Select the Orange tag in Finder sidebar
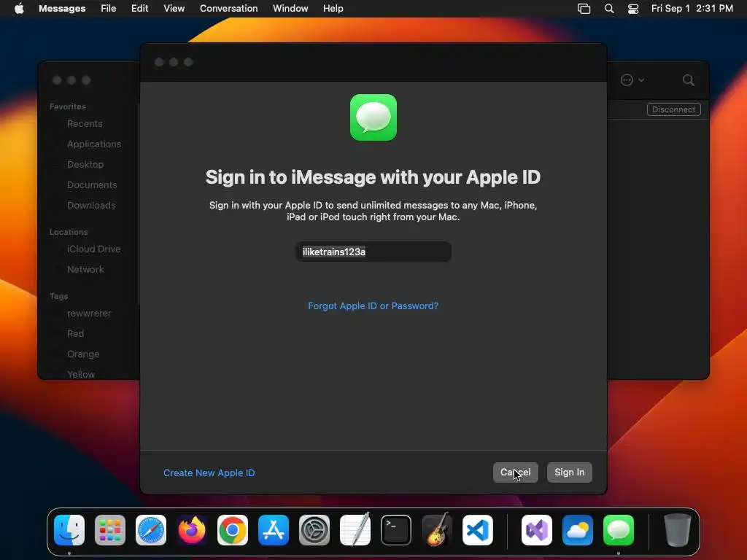Viewport: 747px width, 560px height. click(83, 354)
